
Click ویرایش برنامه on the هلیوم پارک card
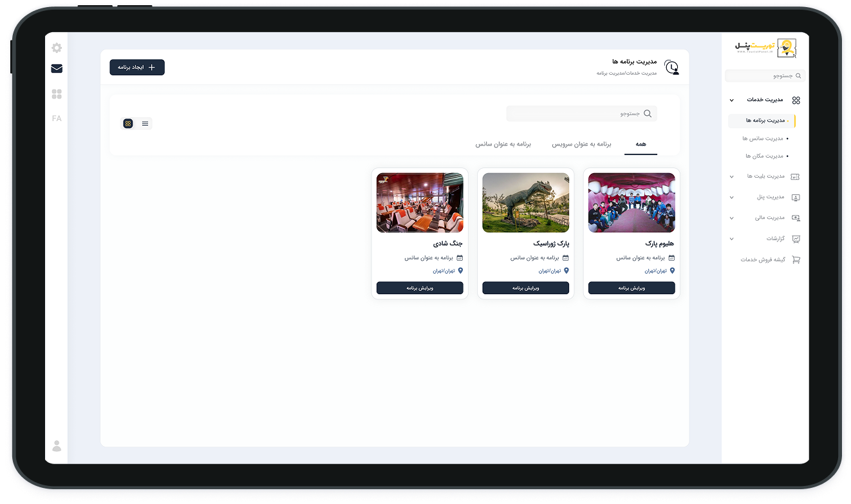click(631, 288)
